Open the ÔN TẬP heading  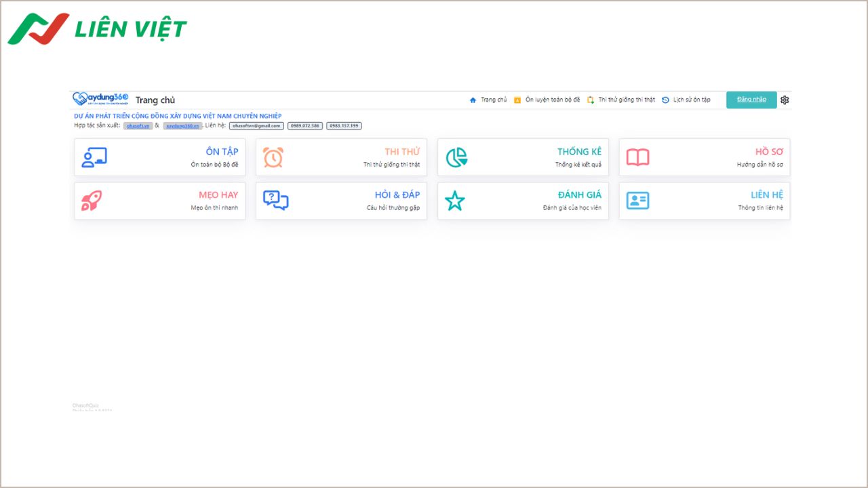(222, 152)
